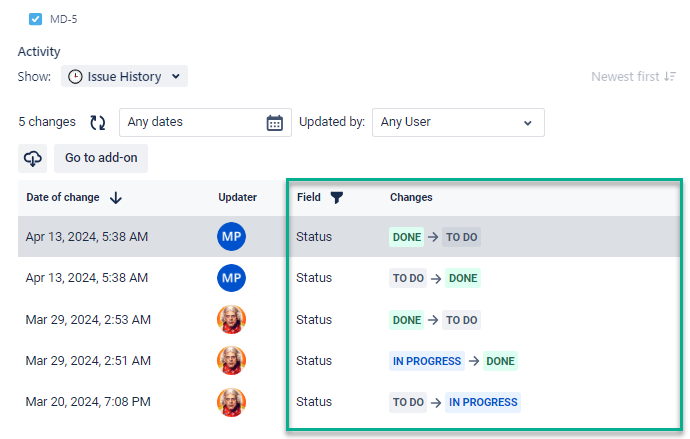Screen dimensions: 690x439
Task: Click the MP avatar in first row
Action: point(231,237)
